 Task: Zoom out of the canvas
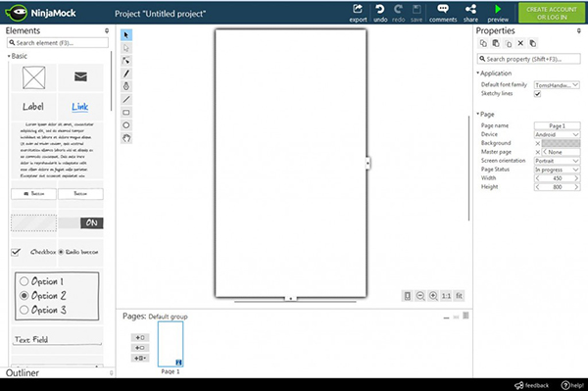click(420, 296)
